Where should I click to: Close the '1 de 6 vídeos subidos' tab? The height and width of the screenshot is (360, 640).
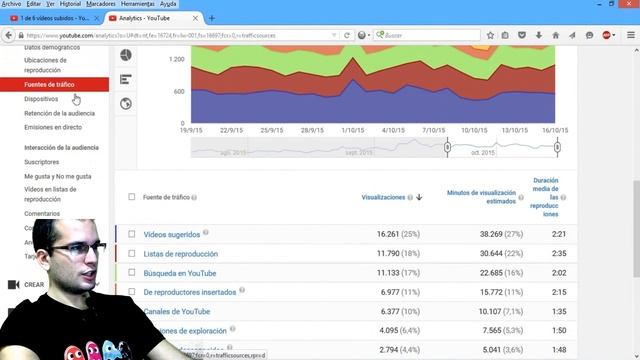97,18
